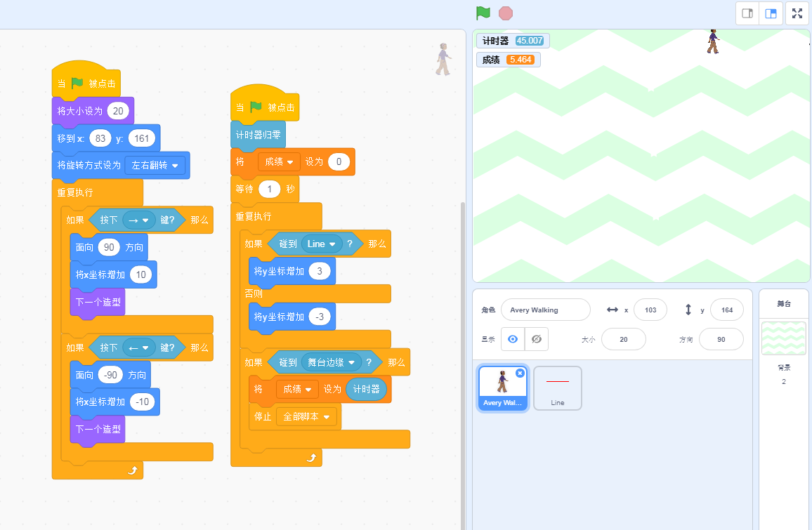Click the 舞台 stage panel label
The width and height of the screenshot is (812, 530).
pos(783,304)
